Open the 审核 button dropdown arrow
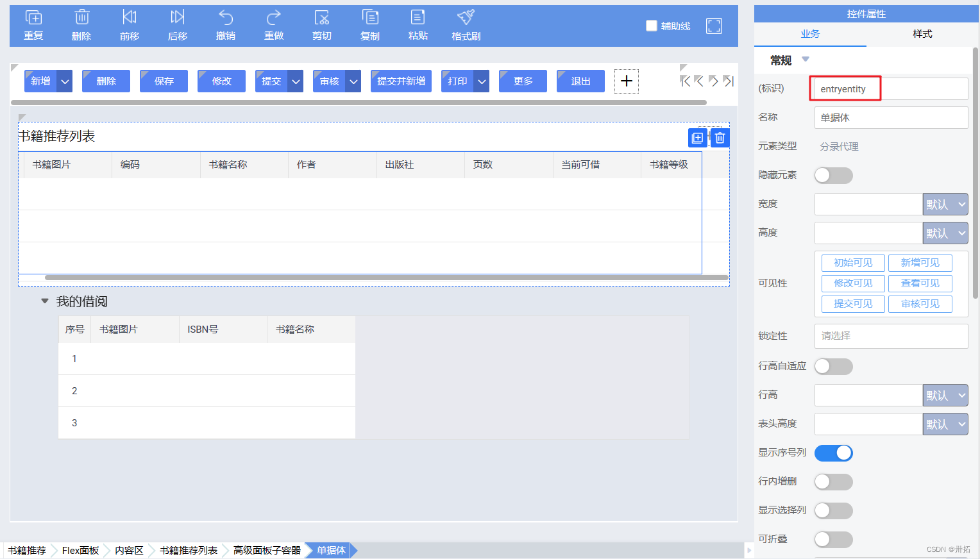Screen dimensions: 980x559 point(353,81)
